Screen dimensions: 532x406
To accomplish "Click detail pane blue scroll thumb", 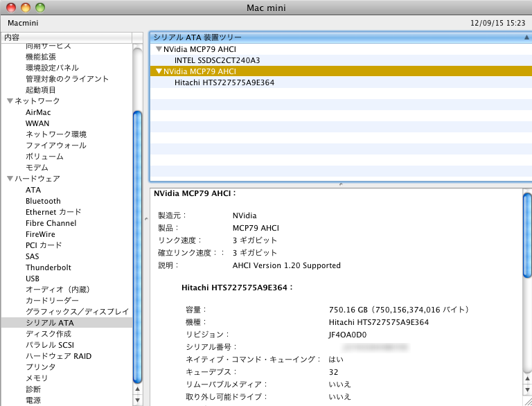I will tap(528, 235).
